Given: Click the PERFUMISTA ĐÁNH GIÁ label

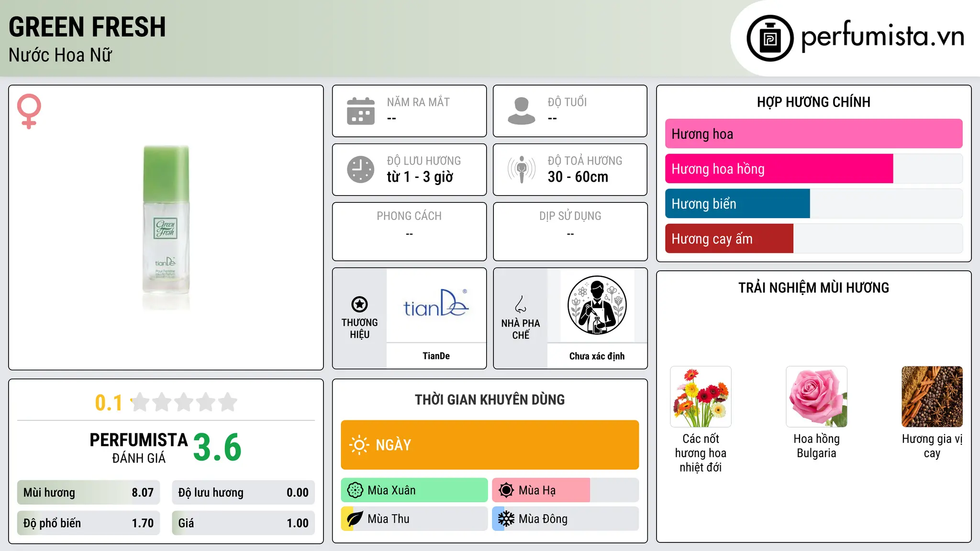Looking at the screenshot, I should point(139,448).
